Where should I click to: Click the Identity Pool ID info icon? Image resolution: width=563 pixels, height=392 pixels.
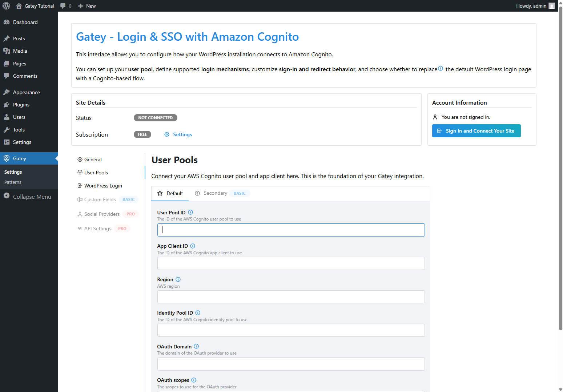pos(198,313)
